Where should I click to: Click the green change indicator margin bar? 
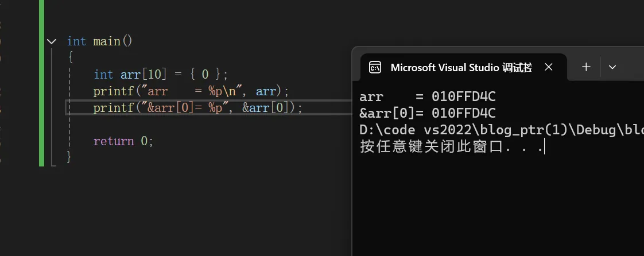click(x=41, y=83)
